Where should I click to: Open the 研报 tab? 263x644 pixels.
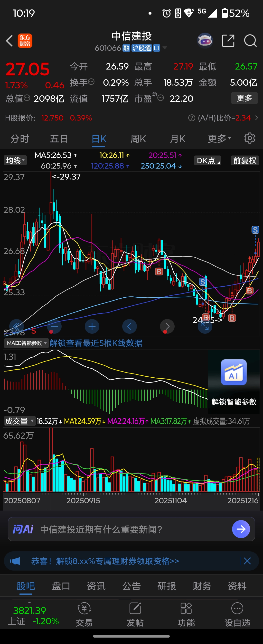click(167, 586)
